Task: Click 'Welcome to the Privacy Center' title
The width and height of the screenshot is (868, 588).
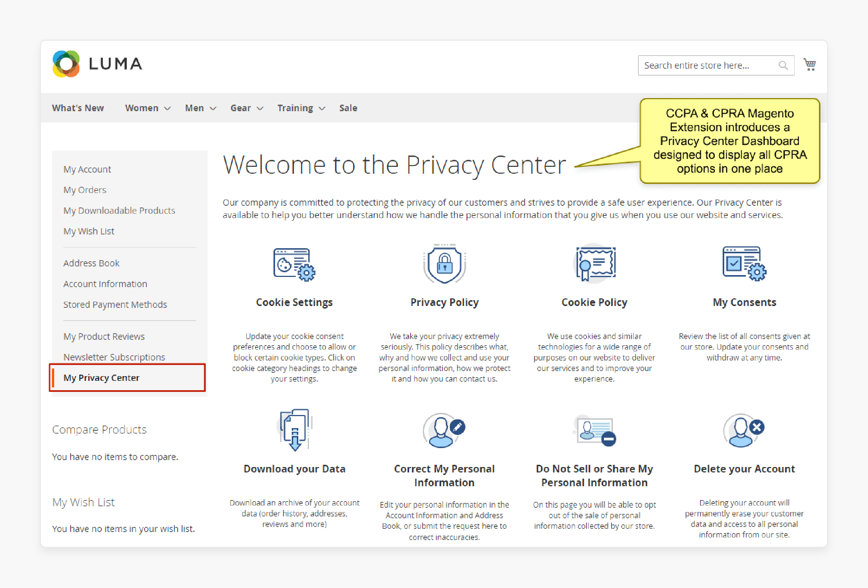Action: pos(395,165)
